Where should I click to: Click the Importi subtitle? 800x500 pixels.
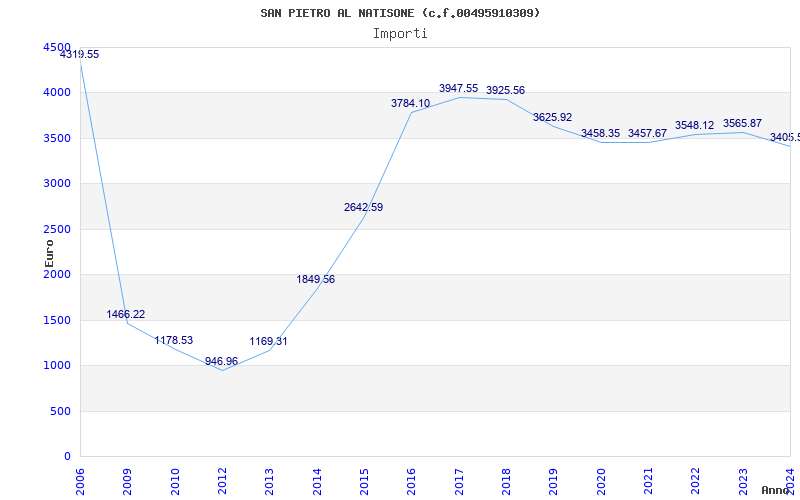pyautogui.click(x=400, y=34)
